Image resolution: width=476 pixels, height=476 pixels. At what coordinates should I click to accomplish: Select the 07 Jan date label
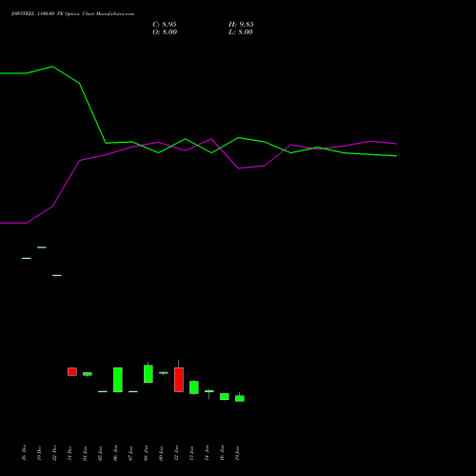coord(130,453)
